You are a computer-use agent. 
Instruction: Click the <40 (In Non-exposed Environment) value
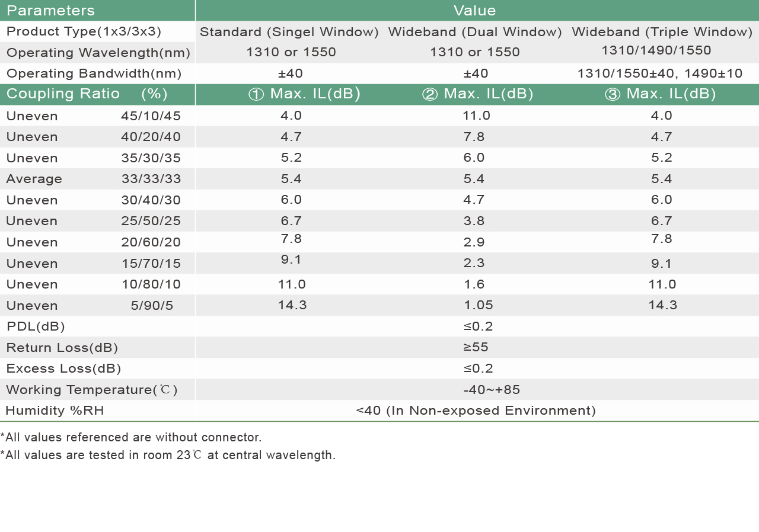point(476,411)
